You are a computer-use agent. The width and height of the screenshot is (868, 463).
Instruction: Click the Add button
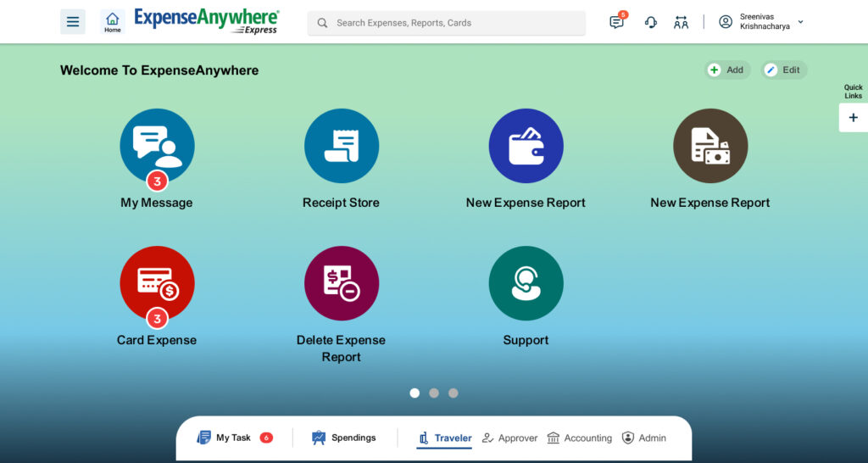727,70
